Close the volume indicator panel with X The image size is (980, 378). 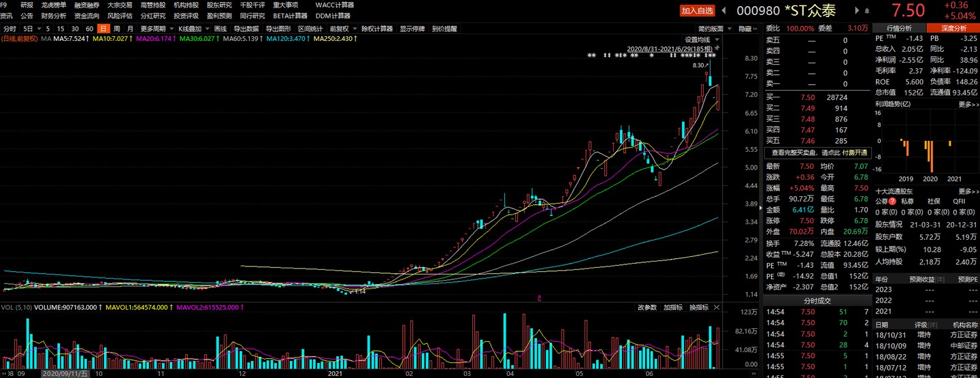[x=717, y=307]
